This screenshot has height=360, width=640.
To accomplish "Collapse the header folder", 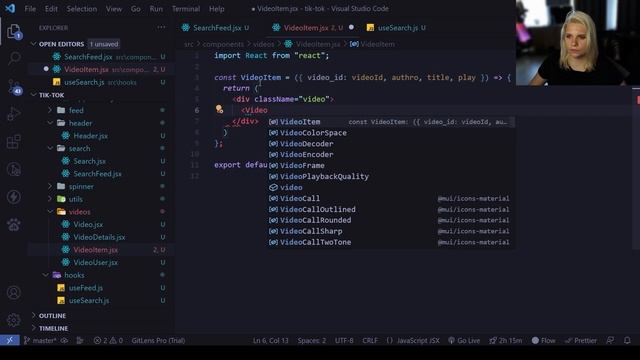I will pos(80,123).
